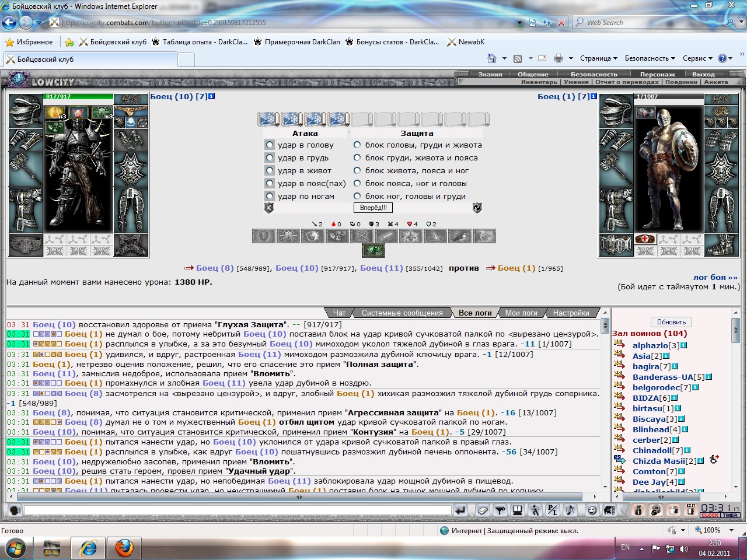The image size is (747, 560).
Task: Open the Настройки tab
Action: [571, 313]
